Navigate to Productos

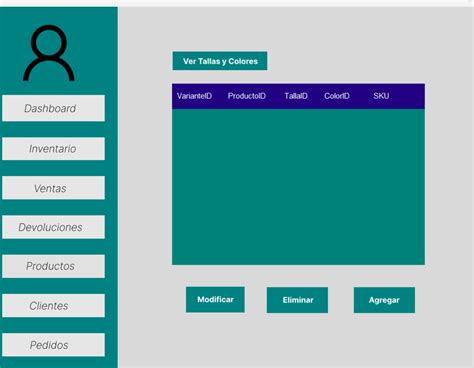point(53,266)
